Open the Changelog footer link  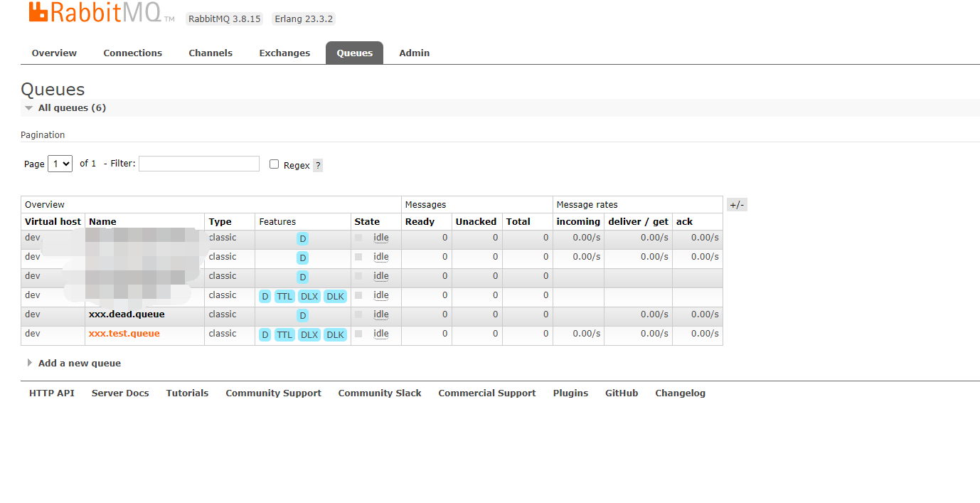pos(681,393)
